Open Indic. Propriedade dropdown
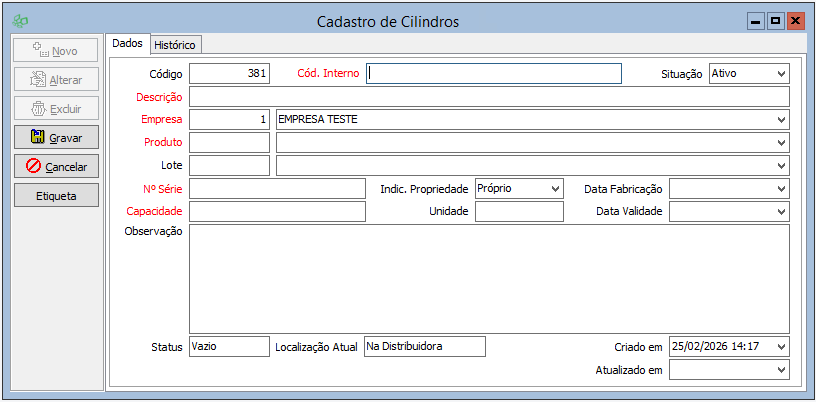The width and height of the screenshot is (816, 402). (555, 189)
